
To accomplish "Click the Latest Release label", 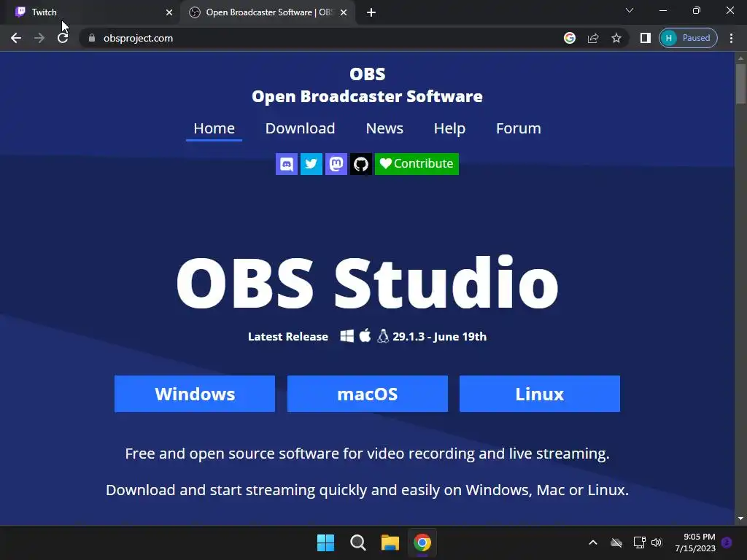I will click(288, 337).
